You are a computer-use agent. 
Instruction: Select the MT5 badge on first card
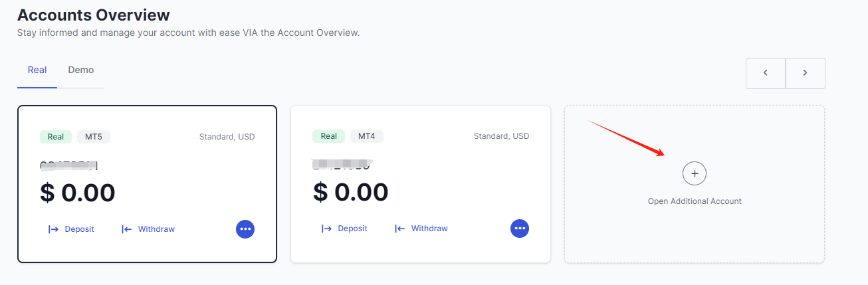(x=94, y=137)
